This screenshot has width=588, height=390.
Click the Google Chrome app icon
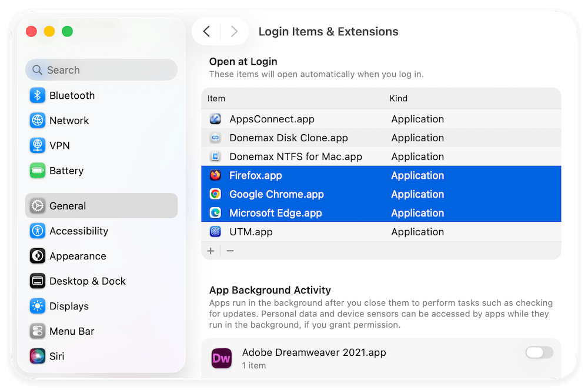(x=215, y=194)
